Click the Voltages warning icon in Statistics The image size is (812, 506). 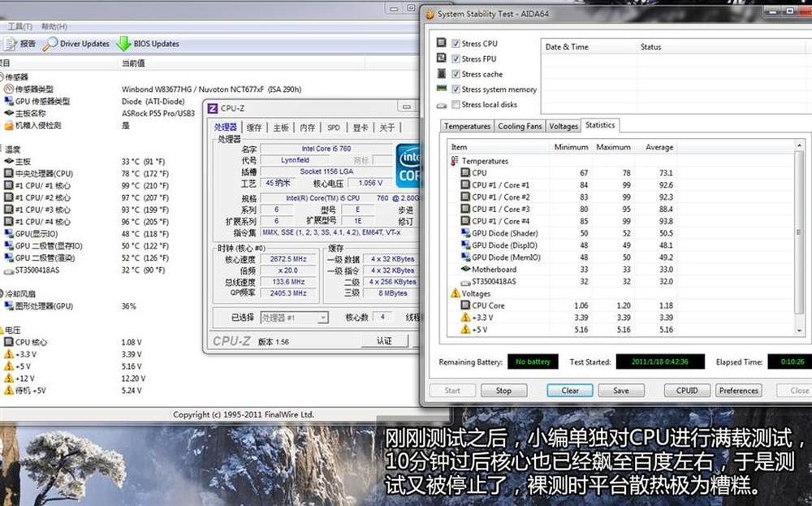(456, 294)
